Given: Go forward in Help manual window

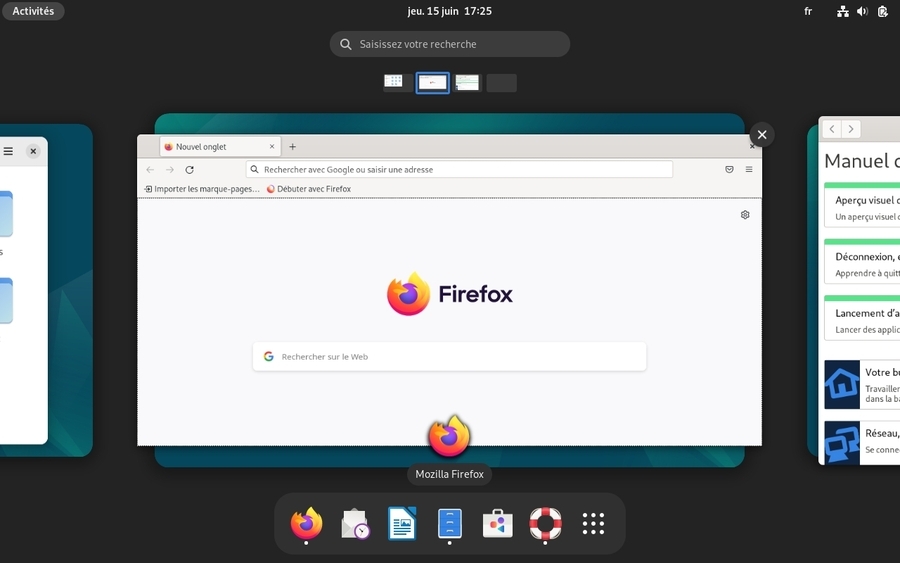Looking at the screenshot, I should pos(851,129).
